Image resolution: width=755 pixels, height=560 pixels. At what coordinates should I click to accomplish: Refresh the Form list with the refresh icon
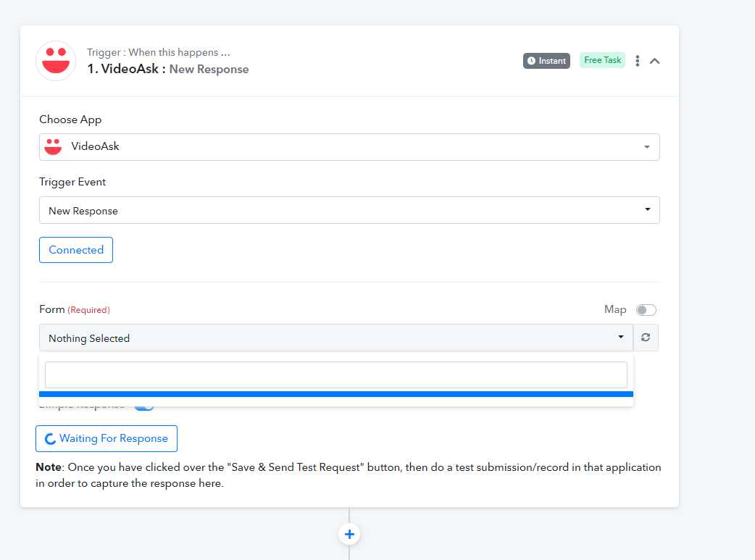pos(646,338)
